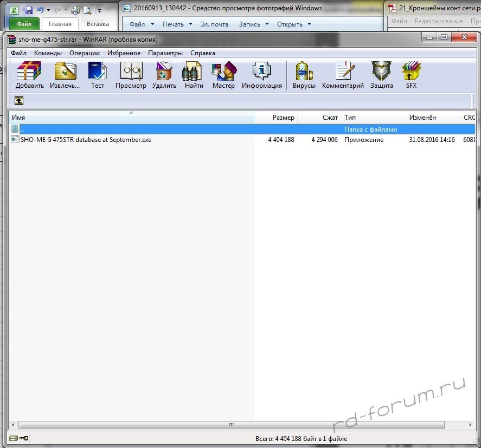Expand the Открыть dropdown in Photo Viewer
Viewport: 481px width, 448px height.
(309, 24)
